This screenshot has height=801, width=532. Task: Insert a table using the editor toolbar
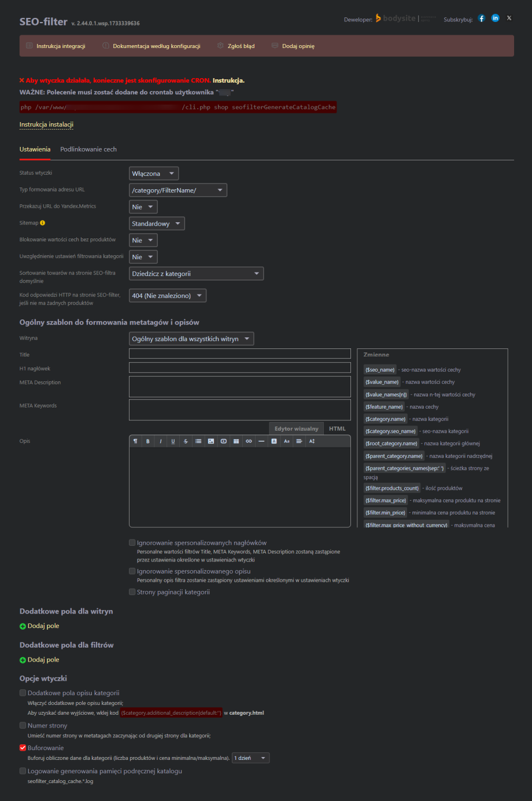tap(236, 442)
